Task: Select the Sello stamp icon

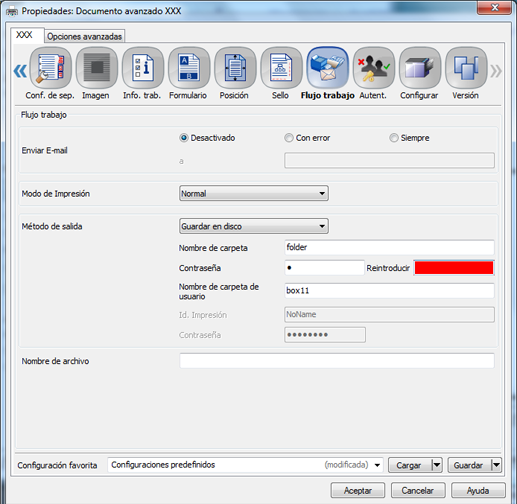Action: [x=281, y=68]
